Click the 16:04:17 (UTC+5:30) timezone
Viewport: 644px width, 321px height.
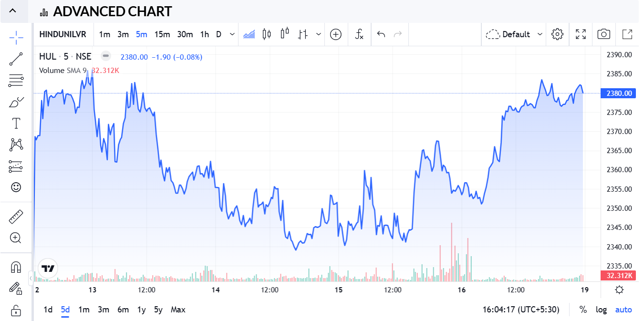(521, 310)
